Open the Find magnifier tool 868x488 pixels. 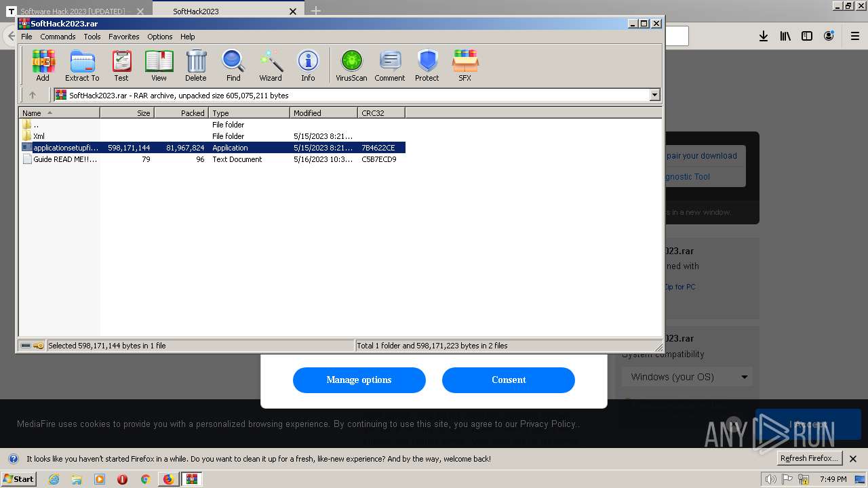coord(233,66)
